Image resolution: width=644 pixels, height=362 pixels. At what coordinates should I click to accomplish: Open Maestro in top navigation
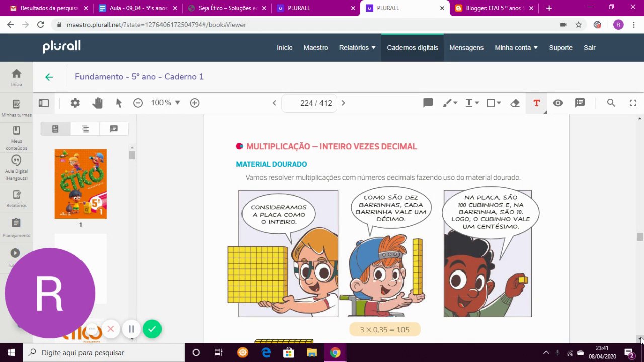tap(315, 48)
